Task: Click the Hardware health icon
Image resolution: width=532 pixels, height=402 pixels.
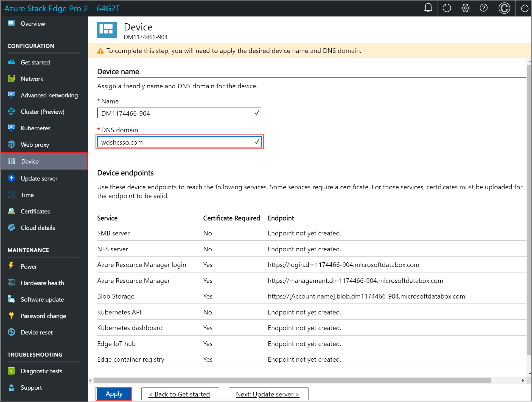Action: 12,283
